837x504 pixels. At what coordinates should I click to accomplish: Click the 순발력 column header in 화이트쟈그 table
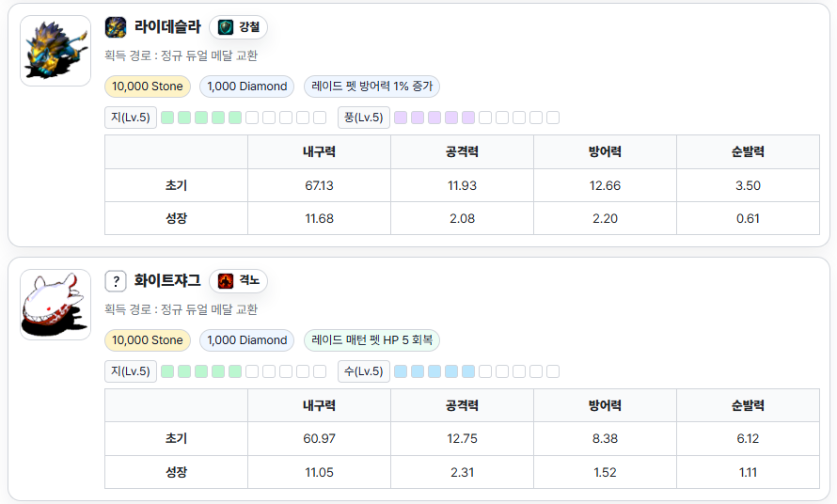click(x=748, y=405)
